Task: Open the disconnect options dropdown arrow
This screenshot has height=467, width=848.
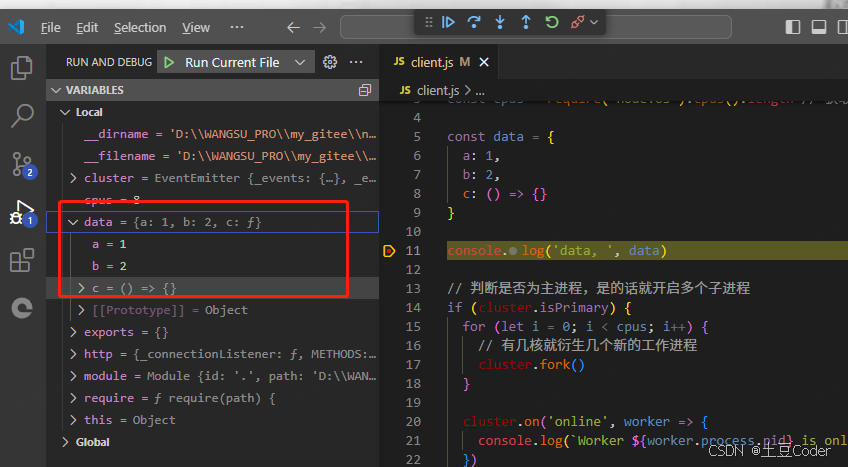Action: click(x=594, y=22)
